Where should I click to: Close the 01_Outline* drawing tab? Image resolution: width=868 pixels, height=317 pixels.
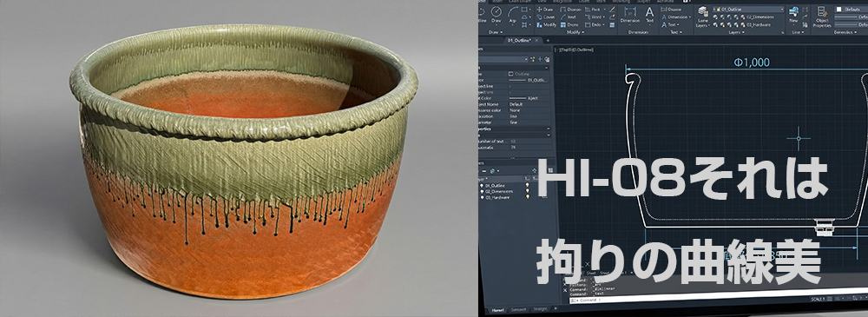click(537, 41)
